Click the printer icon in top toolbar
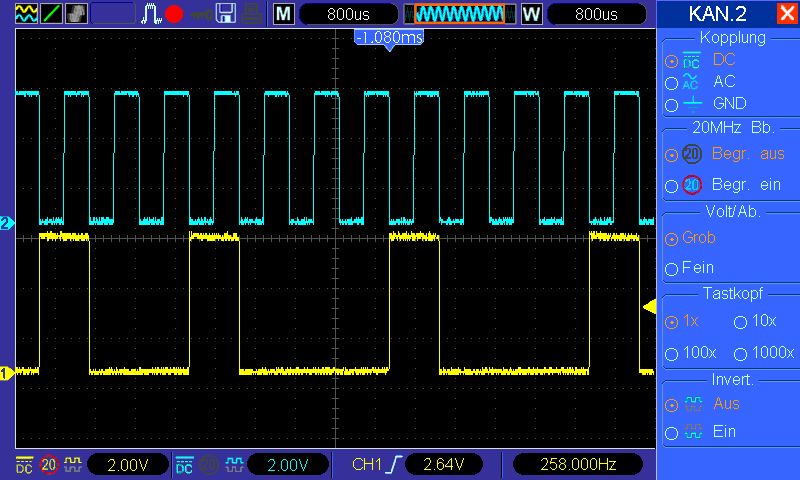 [x=254, y=14]
